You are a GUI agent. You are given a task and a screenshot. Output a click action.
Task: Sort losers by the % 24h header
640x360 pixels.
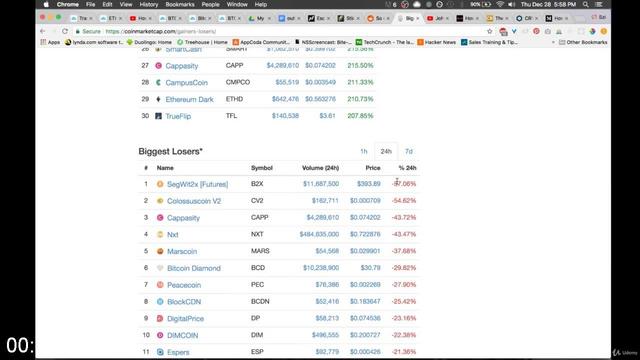click(x=407, y=168)
